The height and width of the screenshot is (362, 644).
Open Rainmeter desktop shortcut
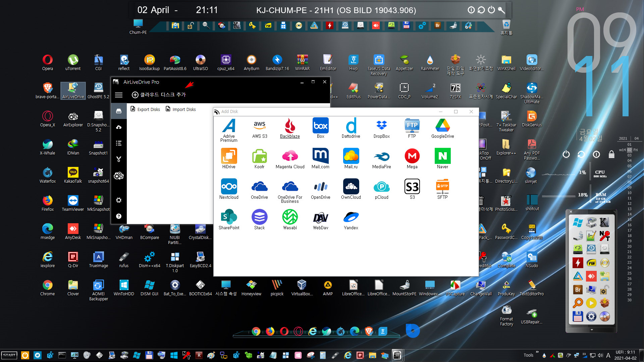click(x=430, y=63)
